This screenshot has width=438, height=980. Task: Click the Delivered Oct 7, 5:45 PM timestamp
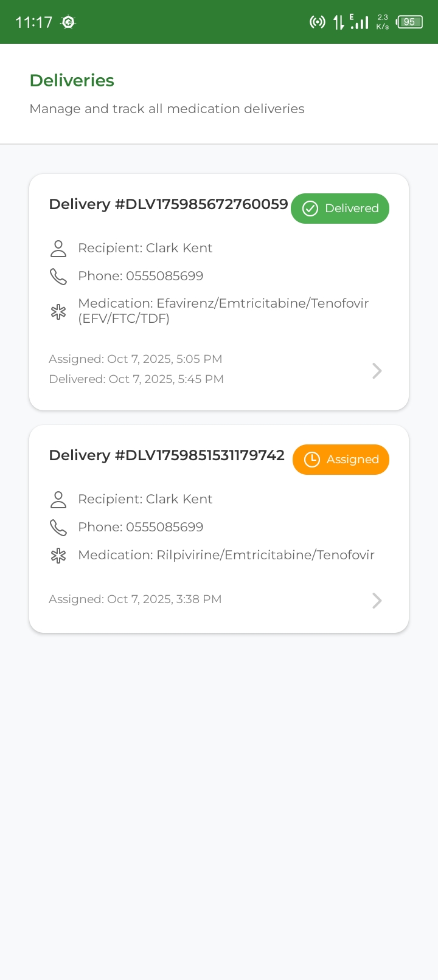(x=136, y=379)
